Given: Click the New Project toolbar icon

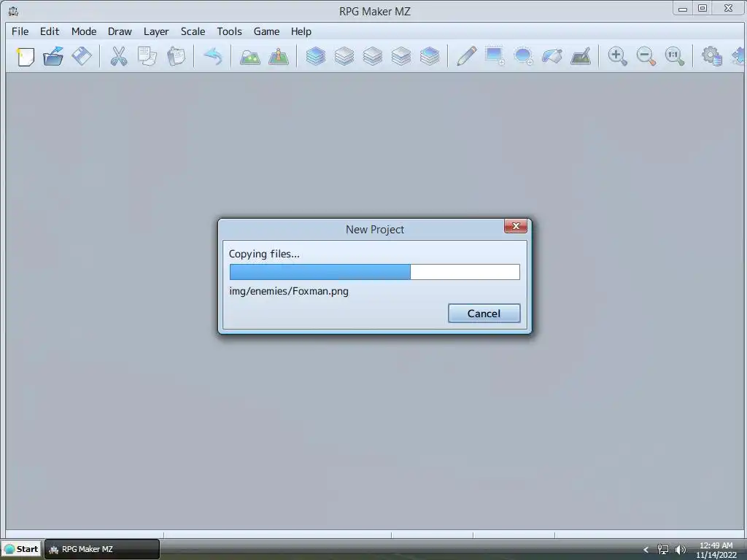Looking at the screenshot, I should pos(26,57).
